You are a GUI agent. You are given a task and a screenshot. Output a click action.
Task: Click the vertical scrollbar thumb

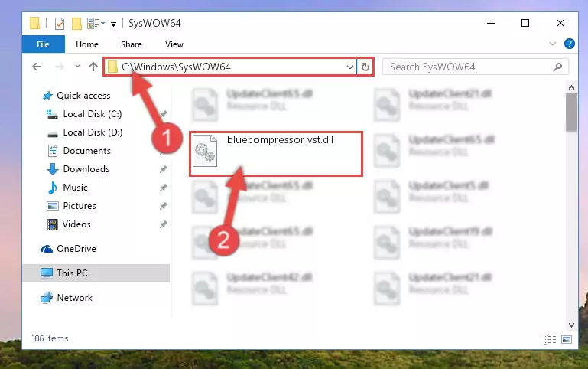click(x=571, y=113)
